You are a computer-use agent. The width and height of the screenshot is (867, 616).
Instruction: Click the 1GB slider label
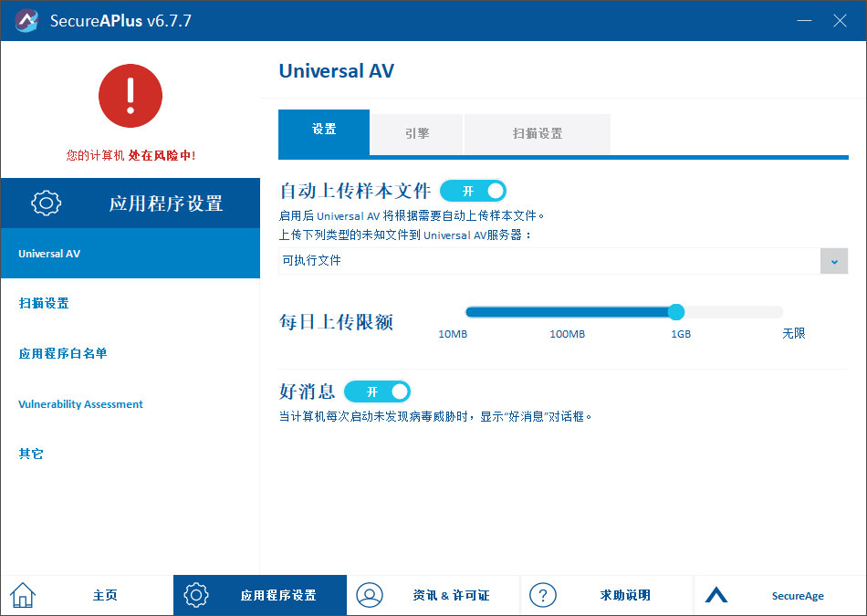pyautogui.click(x=681, y=334)
